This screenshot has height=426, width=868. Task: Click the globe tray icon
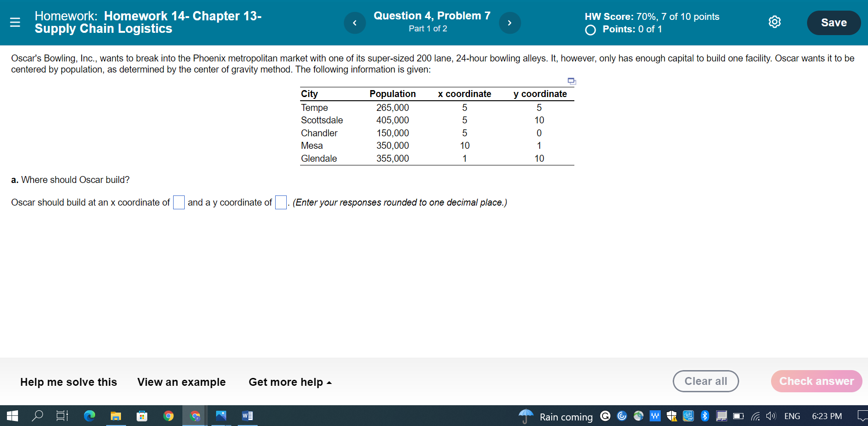pyautogui.click(x=639, y=416)
